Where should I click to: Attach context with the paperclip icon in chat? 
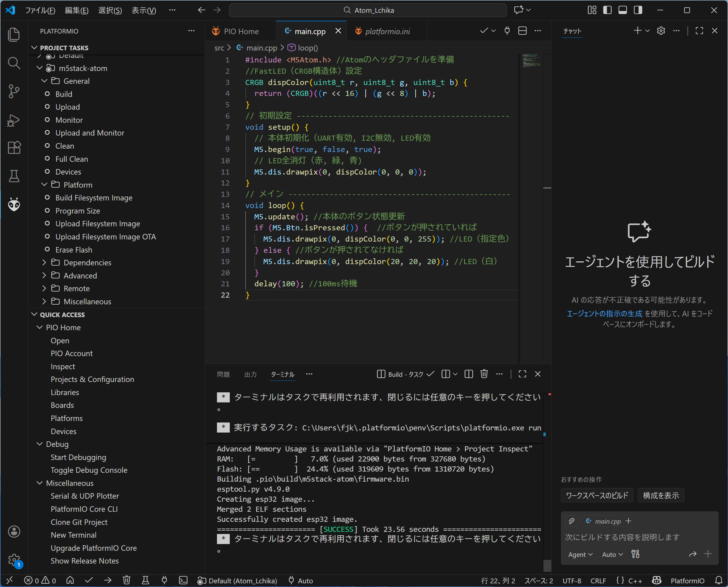pos(571,521)
